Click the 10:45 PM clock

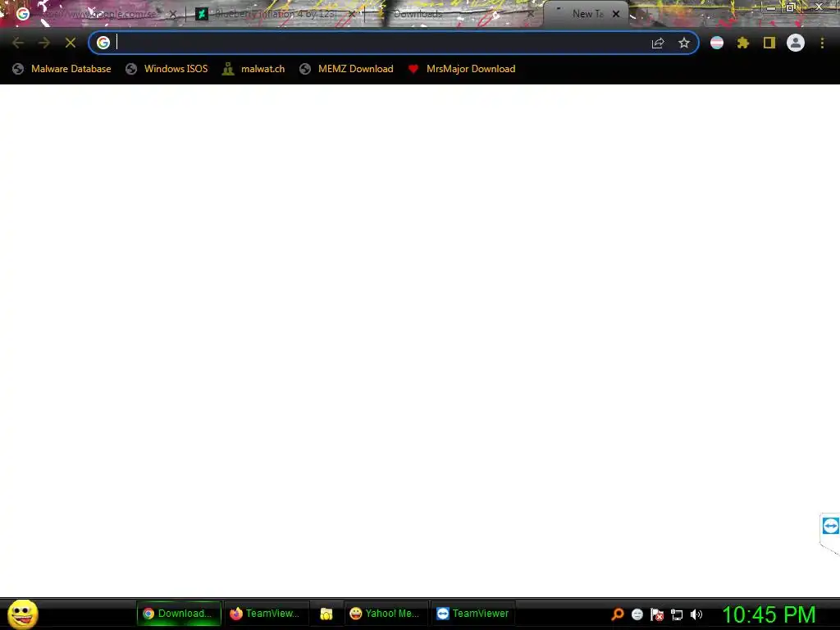(769, 614)
